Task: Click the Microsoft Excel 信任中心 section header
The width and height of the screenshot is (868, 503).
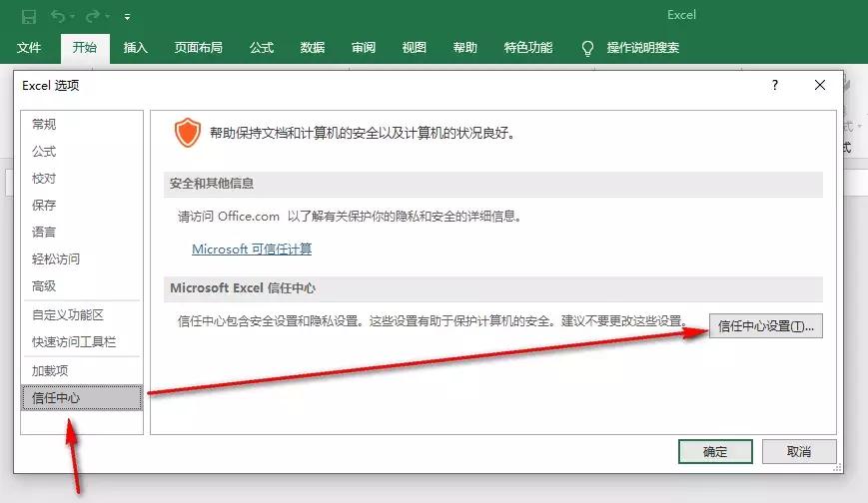Action: (492, 288)
